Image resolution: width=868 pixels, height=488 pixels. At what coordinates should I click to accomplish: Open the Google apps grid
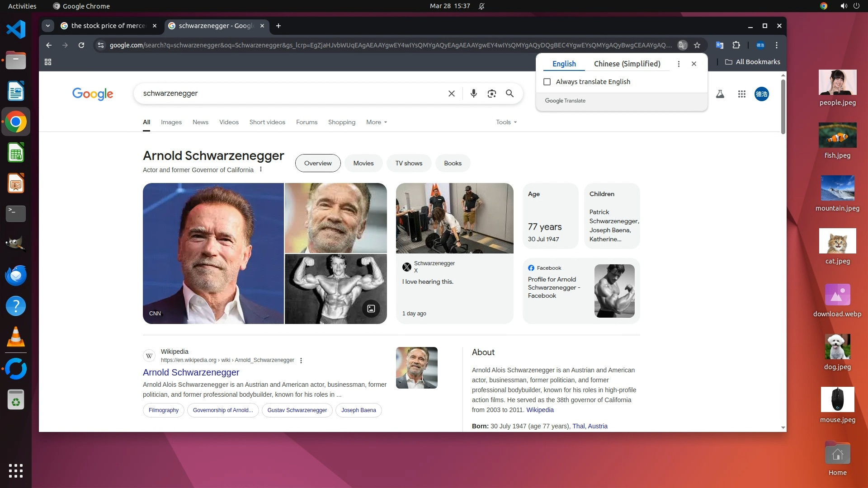[741, 94]
